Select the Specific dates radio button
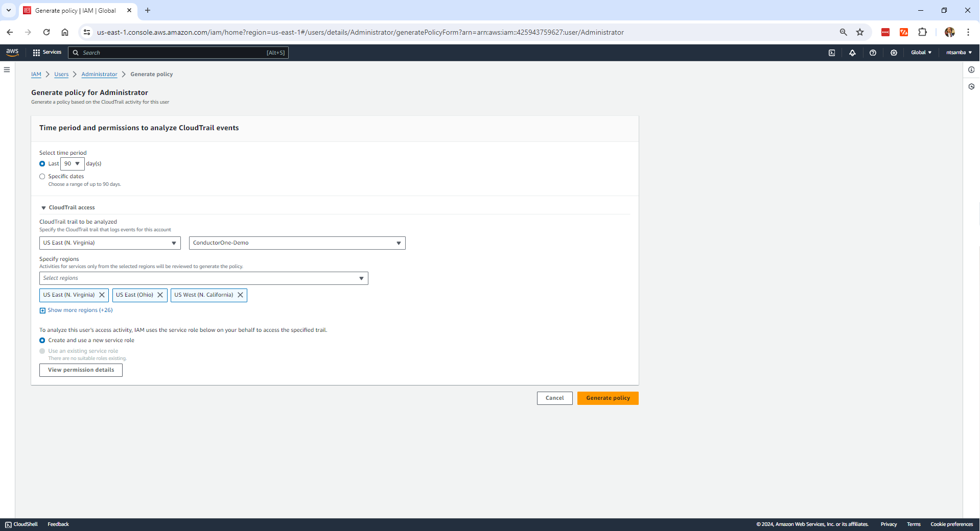The image size is (980, 531). pos(42,176)
